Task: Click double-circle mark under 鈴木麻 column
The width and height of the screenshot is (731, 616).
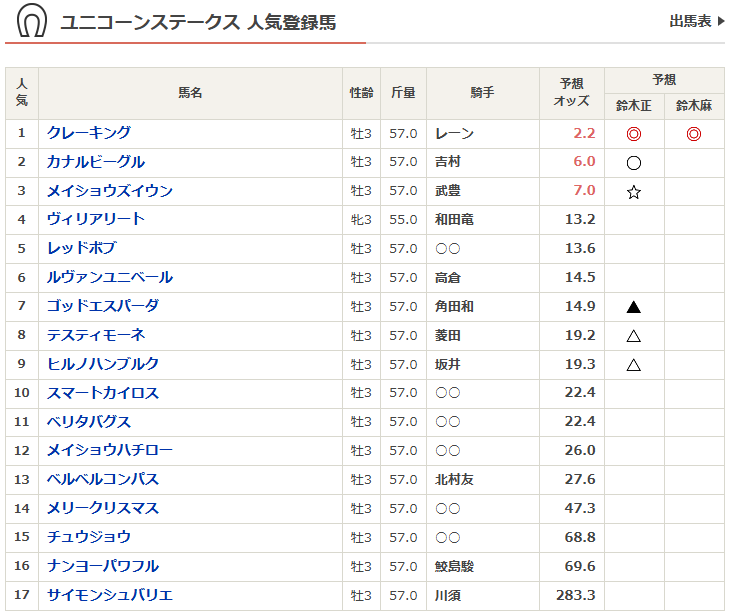Action: coord(694,134)
